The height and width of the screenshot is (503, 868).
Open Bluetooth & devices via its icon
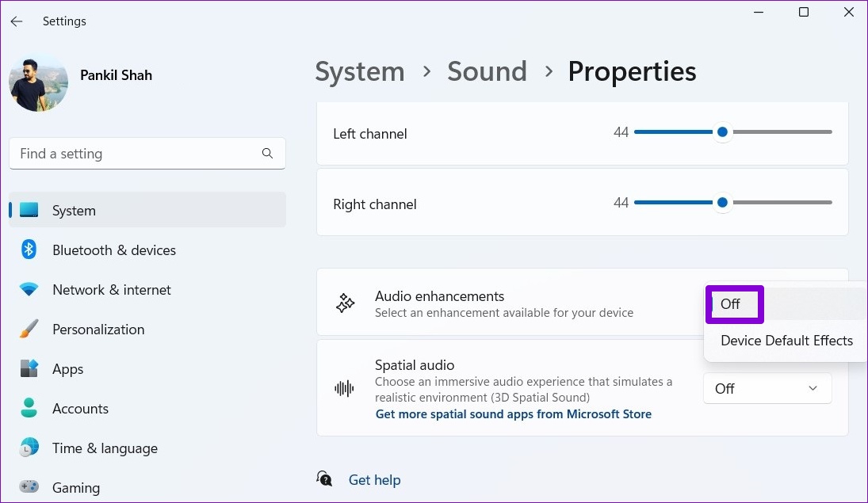(29, 250)
